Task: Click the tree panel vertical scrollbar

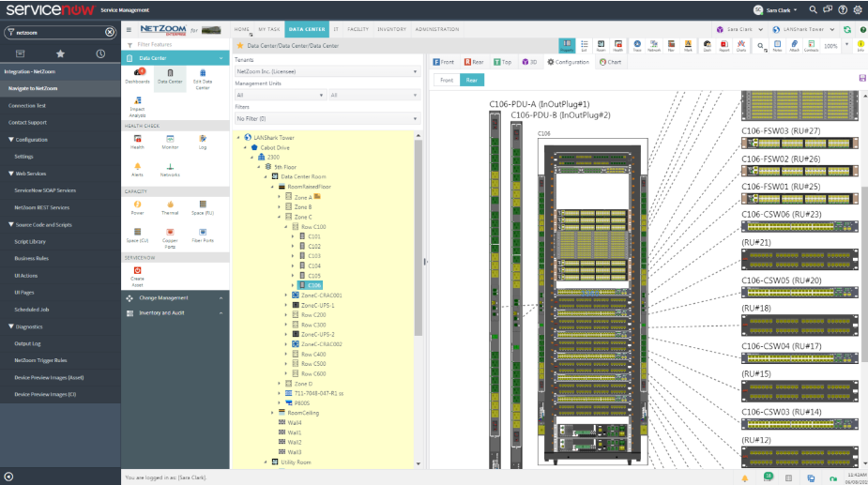Action: point(418,238)
